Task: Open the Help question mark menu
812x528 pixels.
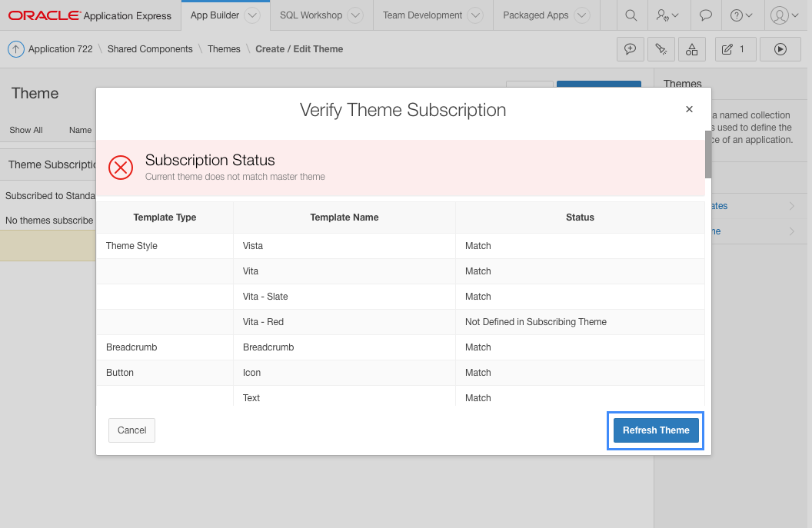Action: 741,15
